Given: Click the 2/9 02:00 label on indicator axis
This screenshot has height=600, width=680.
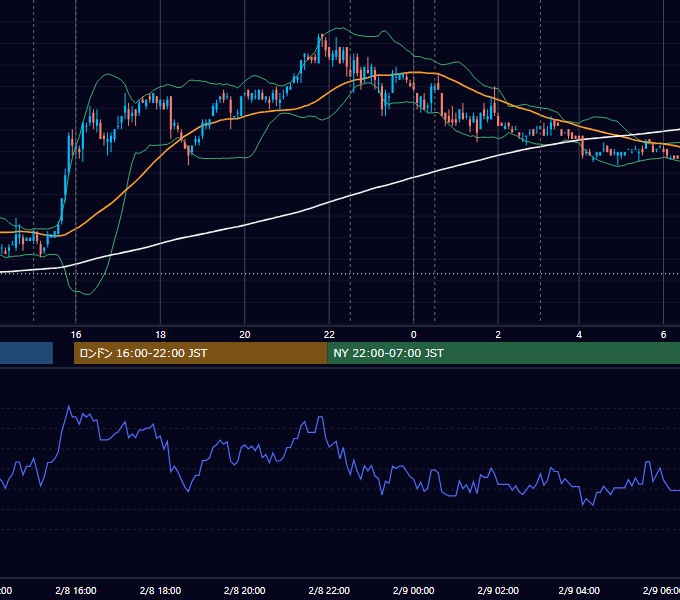Looking at the screenshot, I should click(x=498, y=590).
